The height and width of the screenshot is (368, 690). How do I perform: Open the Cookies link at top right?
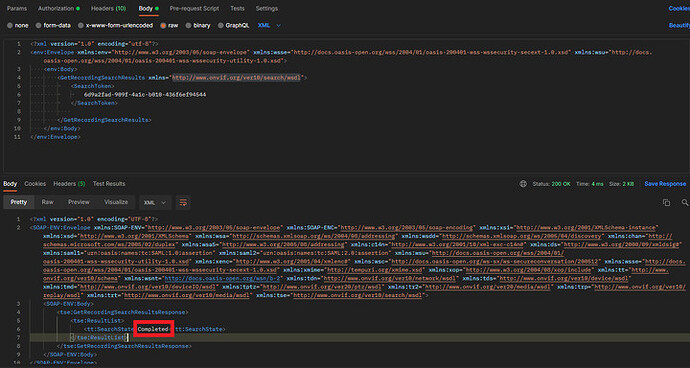click(679, 8)
